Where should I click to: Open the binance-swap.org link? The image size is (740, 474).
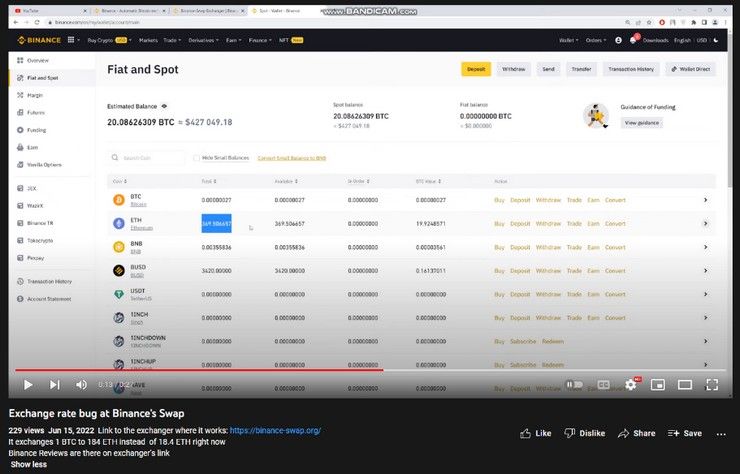coord(275,431)
